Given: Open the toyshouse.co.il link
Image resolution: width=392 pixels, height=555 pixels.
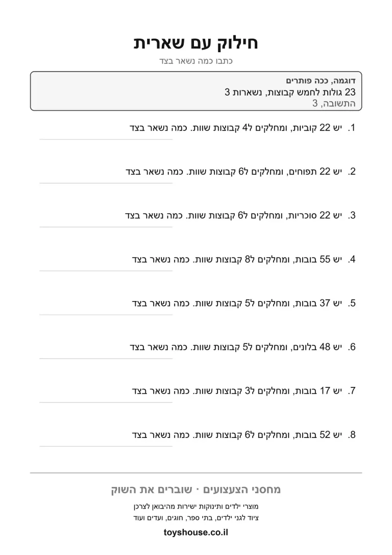Looking at the screenshot, I should [x=196, y=533].
